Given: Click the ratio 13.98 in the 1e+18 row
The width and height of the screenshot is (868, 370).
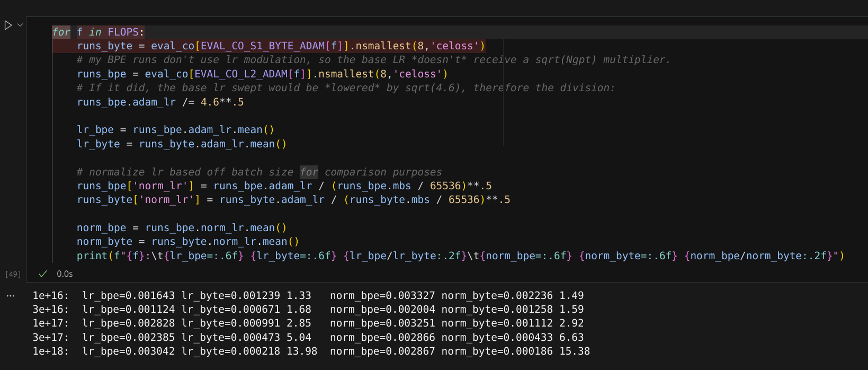Looking at the screenshot, I should point(302,351).
